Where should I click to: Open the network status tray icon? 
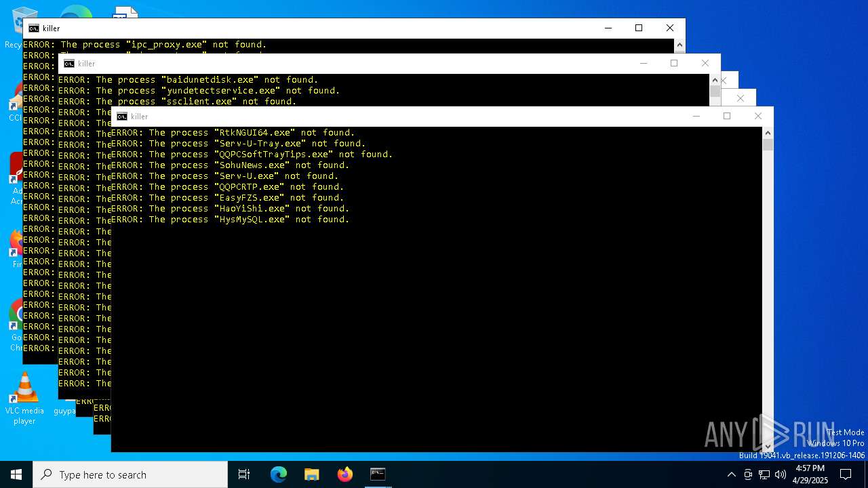[764, 474]
